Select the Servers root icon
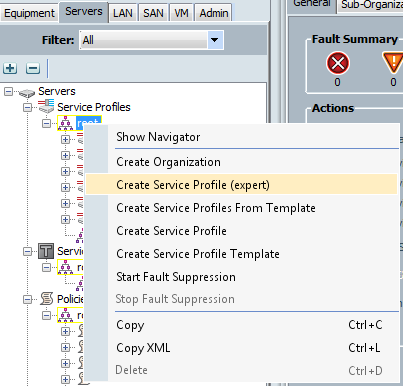 click(27, 92)
